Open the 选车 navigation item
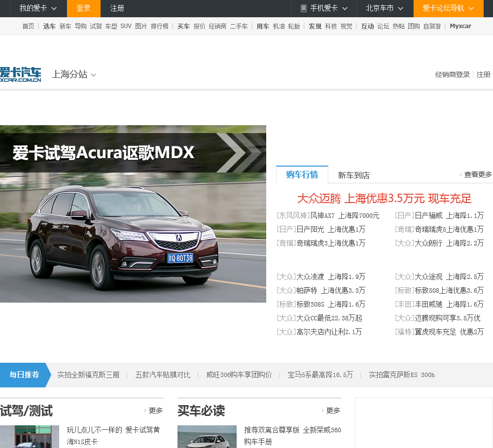Viewport: 493px width, 448px height. pyautogui.click(x=49, y=26)
